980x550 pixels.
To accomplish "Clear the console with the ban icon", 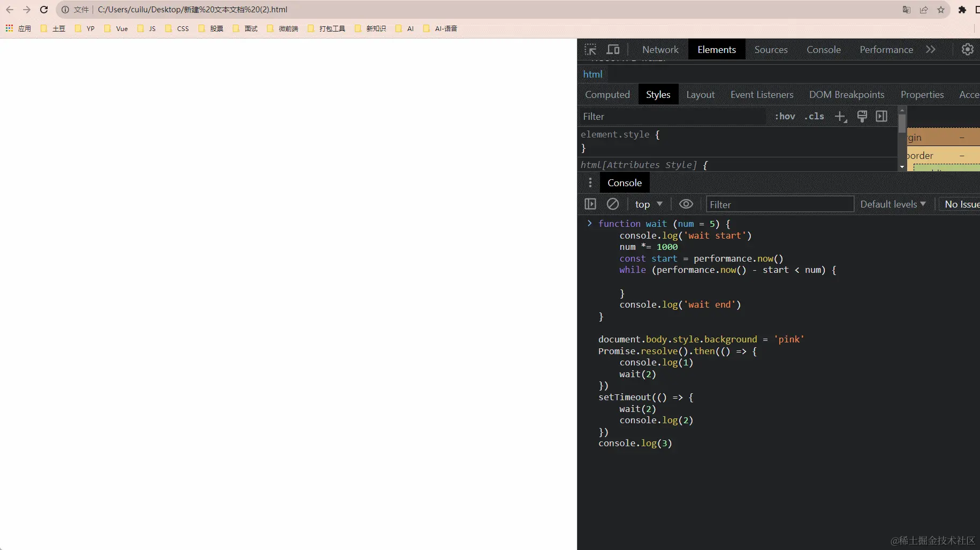I will pos(613,204).
